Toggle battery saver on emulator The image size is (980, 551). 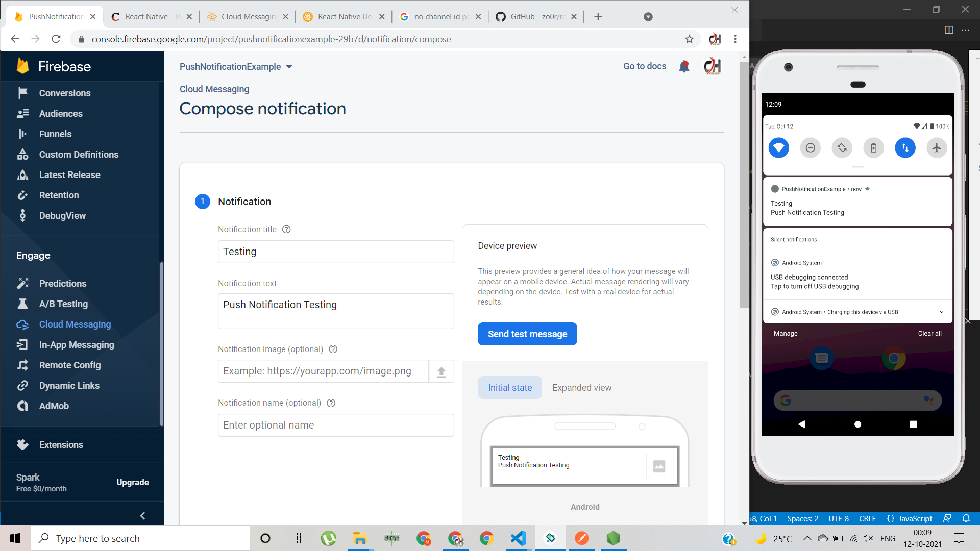coord(874,148)
